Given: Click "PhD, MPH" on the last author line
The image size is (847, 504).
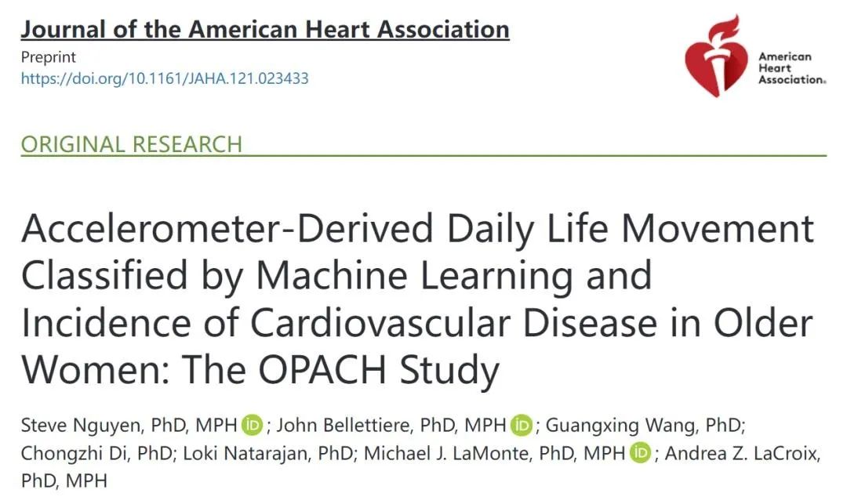Looking at the screenshot, I should pos(64,479).
